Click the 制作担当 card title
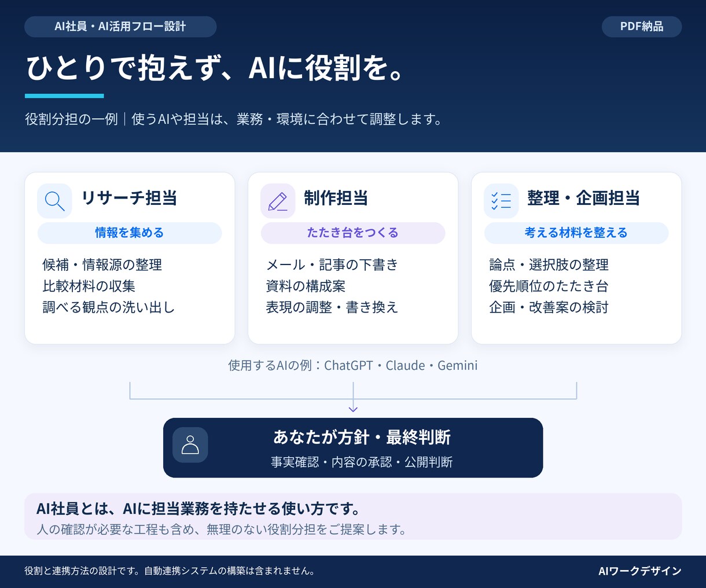The height and width of the screenshot is (588, 706). pos(336,198)
